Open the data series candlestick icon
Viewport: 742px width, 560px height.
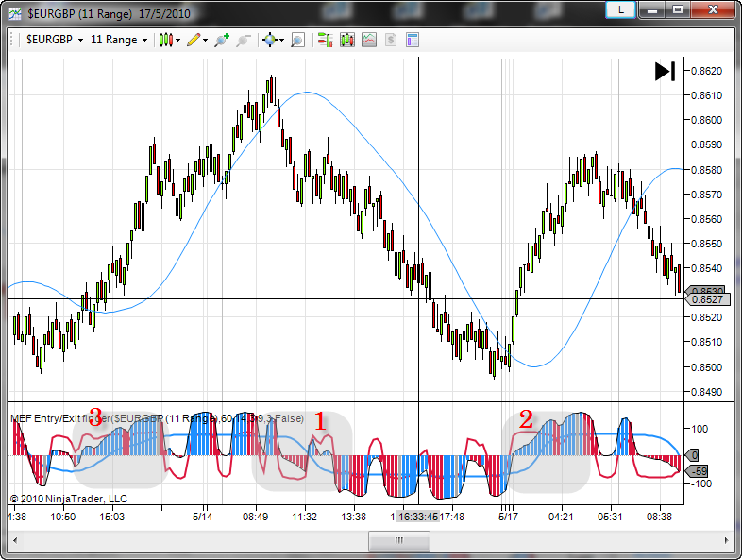point(347,40)
